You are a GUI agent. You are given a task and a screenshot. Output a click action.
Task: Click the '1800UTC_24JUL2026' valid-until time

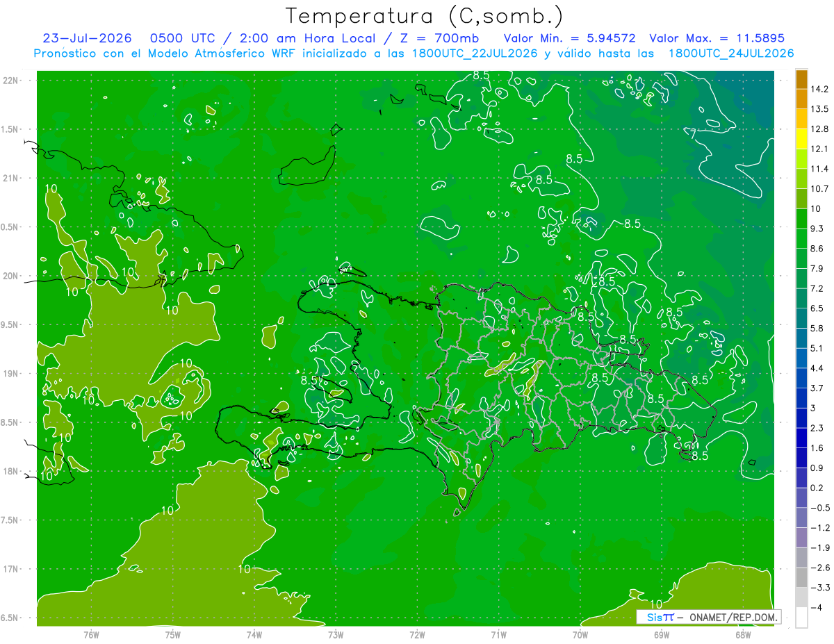[x=731, y=53]
